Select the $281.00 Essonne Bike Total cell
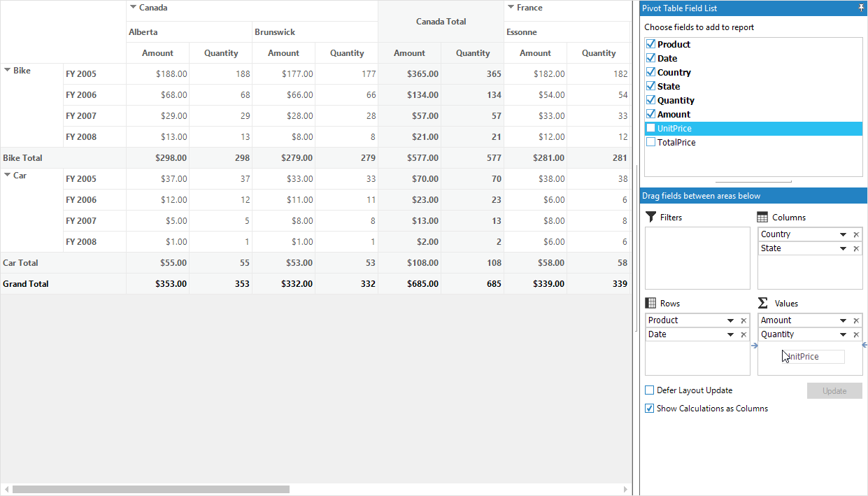The height and width of the screenshot is (496, 868). (x=536, y=158)
